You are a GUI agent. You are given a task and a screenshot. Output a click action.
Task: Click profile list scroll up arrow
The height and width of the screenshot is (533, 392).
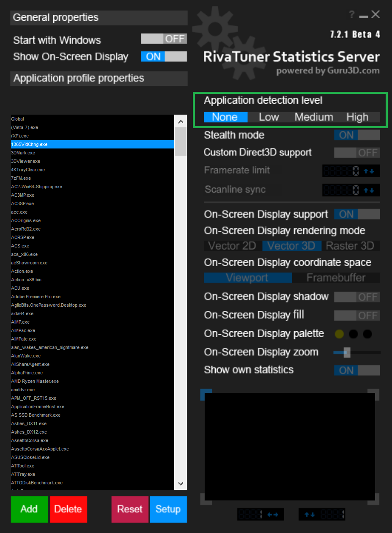pyautogui.click(x=181, y=122)
